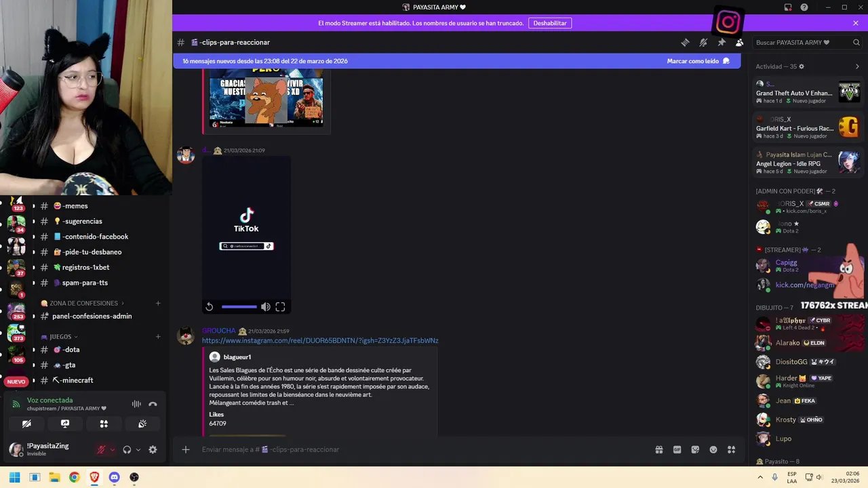
Task: Open Actividad settings gear icon
Action: coord(802,66)
